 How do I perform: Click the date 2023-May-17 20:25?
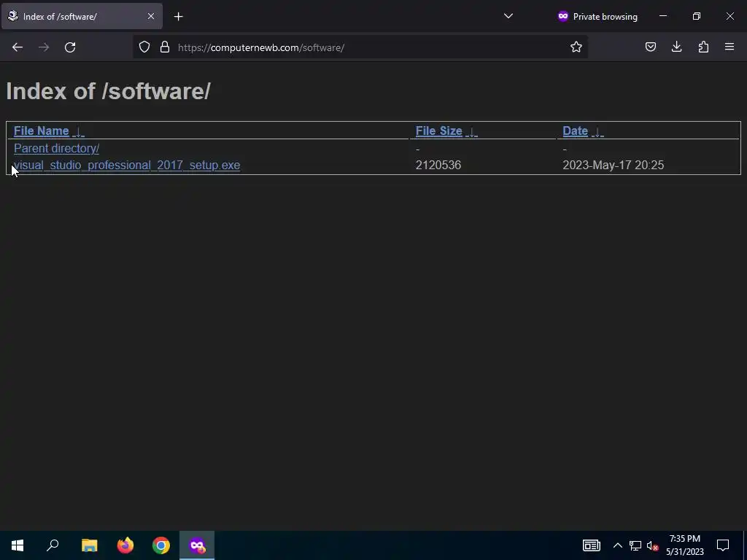point(613,166)
